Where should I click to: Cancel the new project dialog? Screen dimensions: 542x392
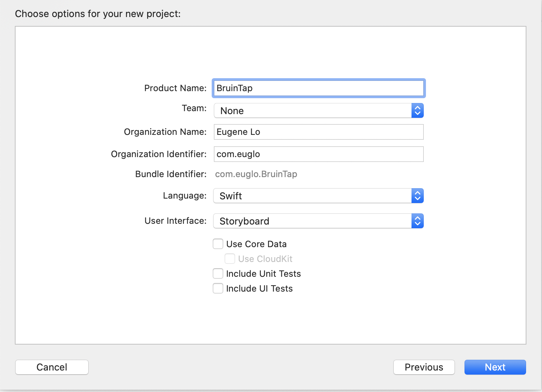(52, 367)
